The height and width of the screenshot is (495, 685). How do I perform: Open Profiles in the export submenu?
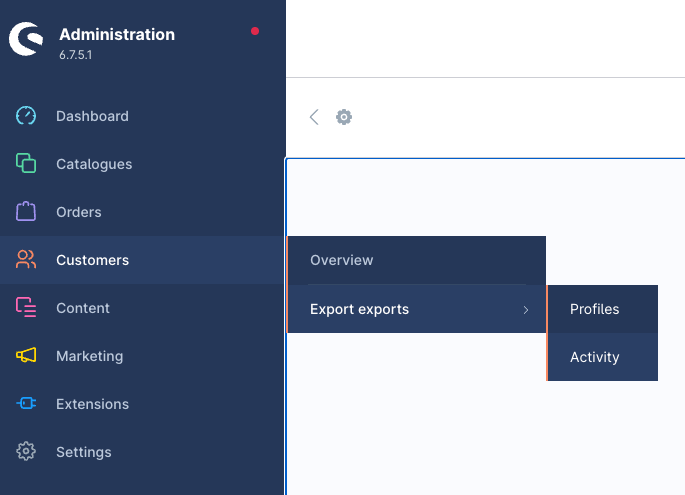click(x=602, y=309)
